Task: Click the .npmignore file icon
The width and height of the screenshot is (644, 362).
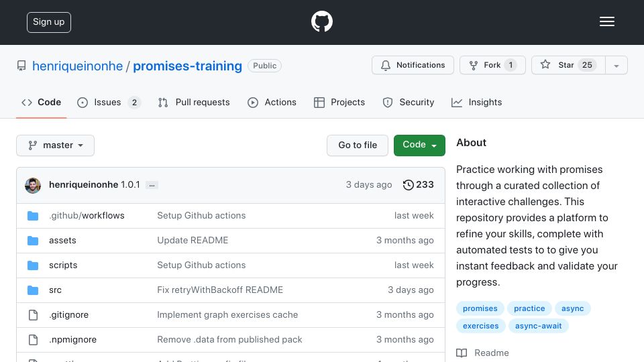Action: coord(33,340)
